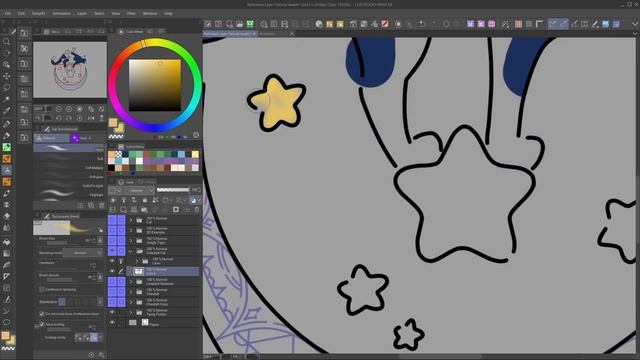The height and width of the screenshot is (360, 640).
Task: Select the Highlight sub tool
Action: (x=69, y=194)
